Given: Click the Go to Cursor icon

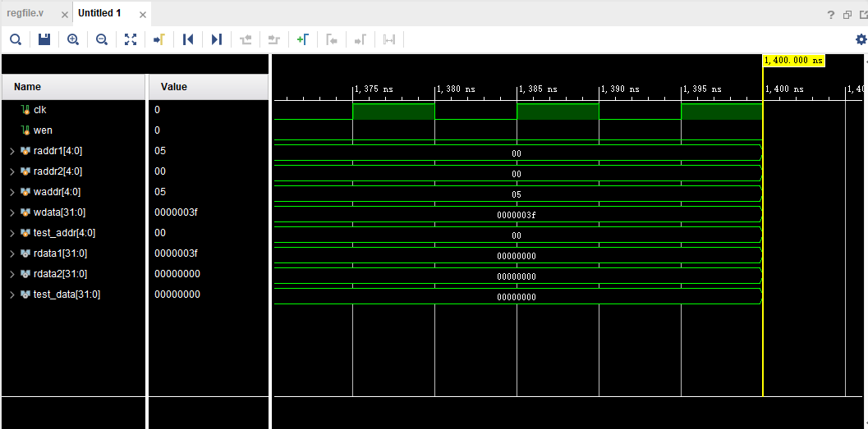Looking at the screenshot, I should [159, 39].
